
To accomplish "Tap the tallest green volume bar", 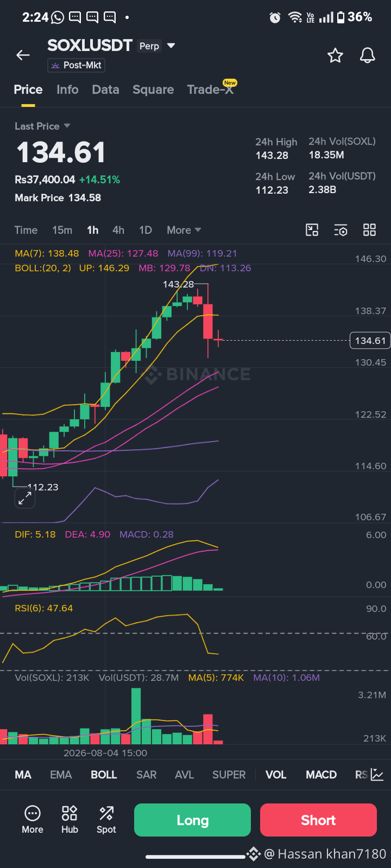I will coord(136,716).
